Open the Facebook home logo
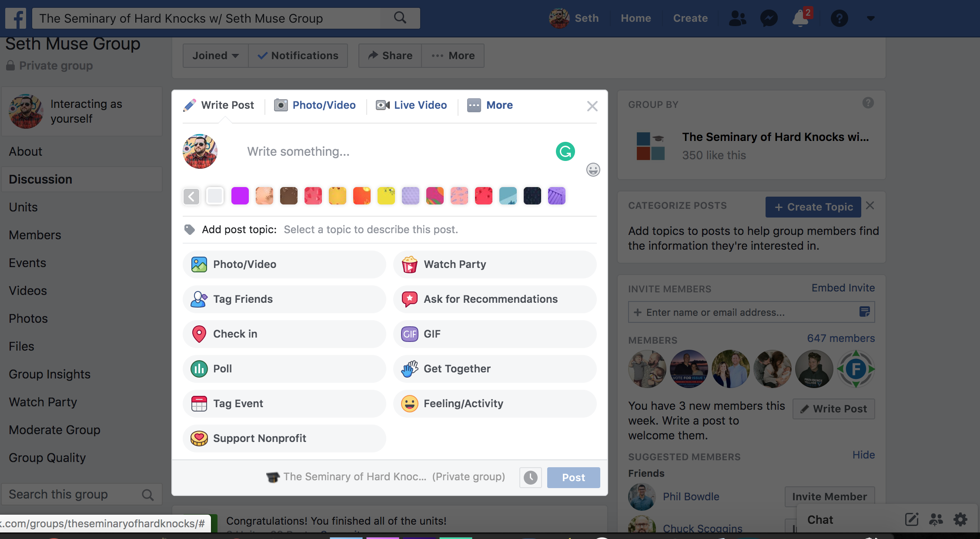Viewport: 980px width, 539px height. [x=16, y=18]
